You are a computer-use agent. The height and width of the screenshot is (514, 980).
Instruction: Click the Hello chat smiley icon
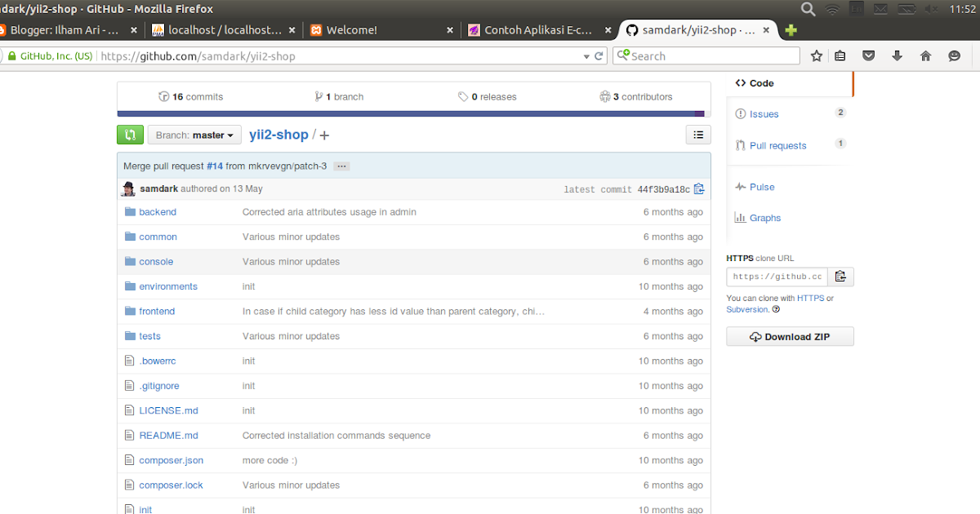click(x=954, y=56)
